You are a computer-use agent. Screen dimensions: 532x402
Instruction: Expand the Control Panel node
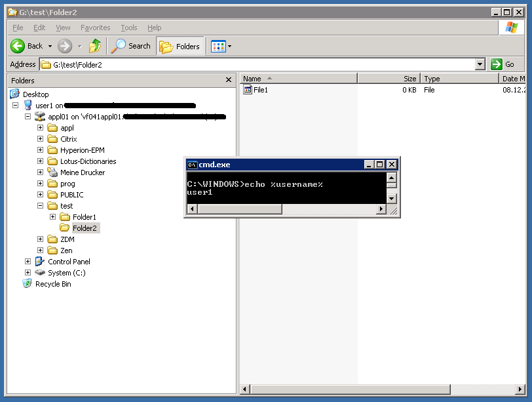coord(28,262)
